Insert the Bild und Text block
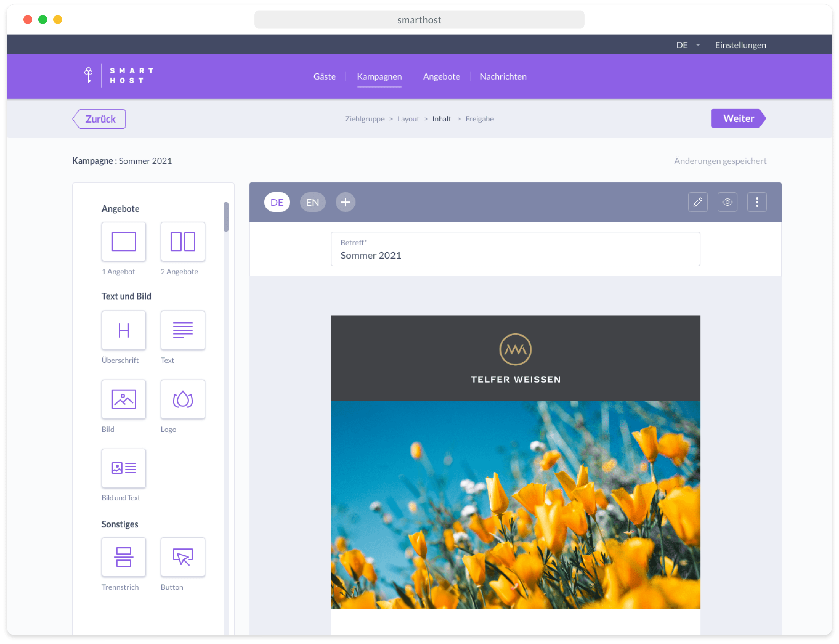The height and width of the screenshot is (644, 839). coord(123,468)
